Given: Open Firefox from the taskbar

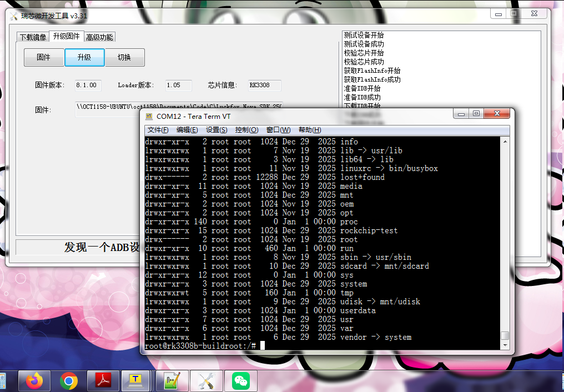Looking at the screenshot, I should pos(34,381).
